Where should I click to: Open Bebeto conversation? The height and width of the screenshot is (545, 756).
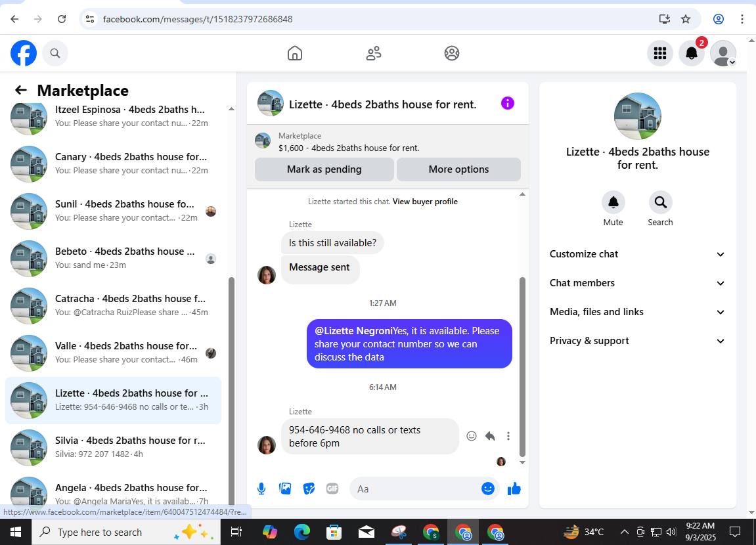[x=114, y=258]
